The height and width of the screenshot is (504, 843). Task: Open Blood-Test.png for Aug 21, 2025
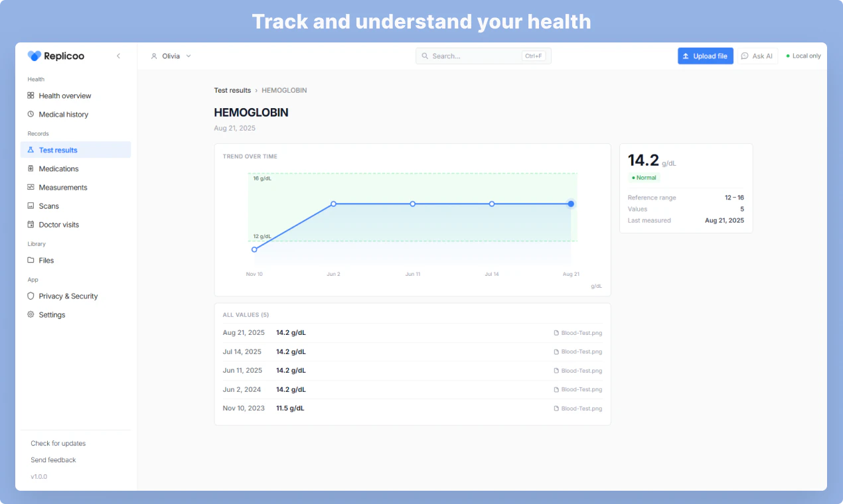click(578, 333)
